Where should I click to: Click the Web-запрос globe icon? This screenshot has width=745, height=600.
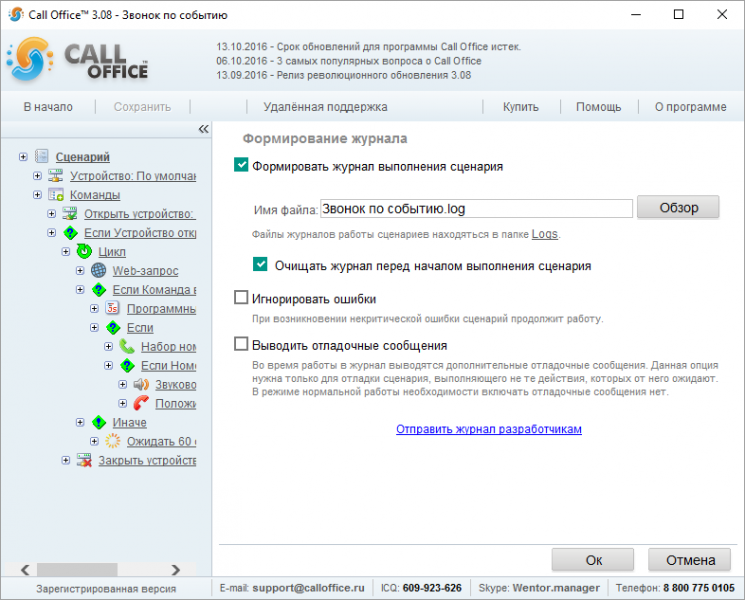pos(98,270)
